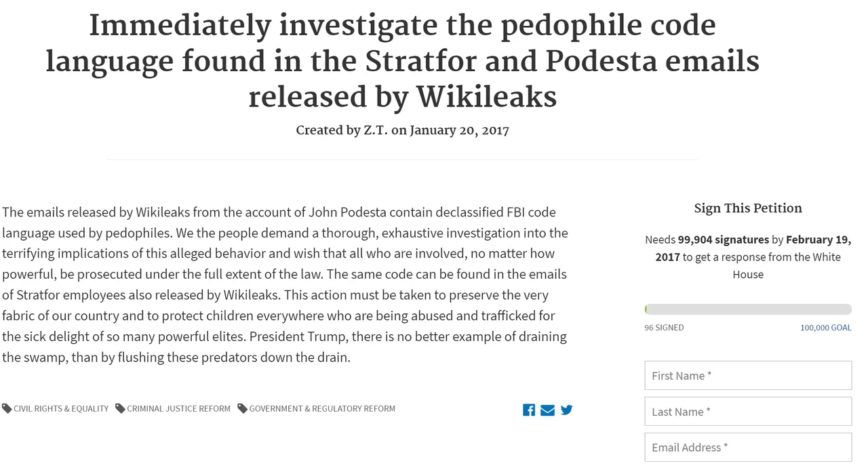This screenshot has width=868, height=470.
Task: Click tag icon beside Civil Rights & Equality
Action: 7,408
